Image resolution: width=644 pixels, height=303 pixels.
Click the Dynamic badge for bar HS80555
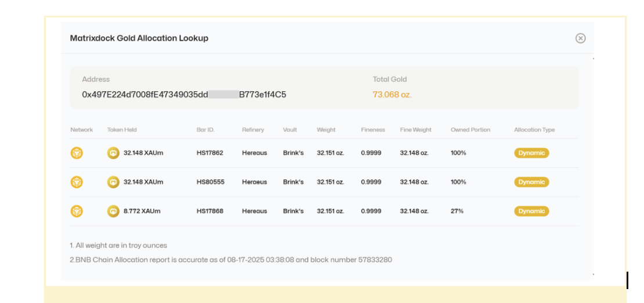click(x=531, y=182)
